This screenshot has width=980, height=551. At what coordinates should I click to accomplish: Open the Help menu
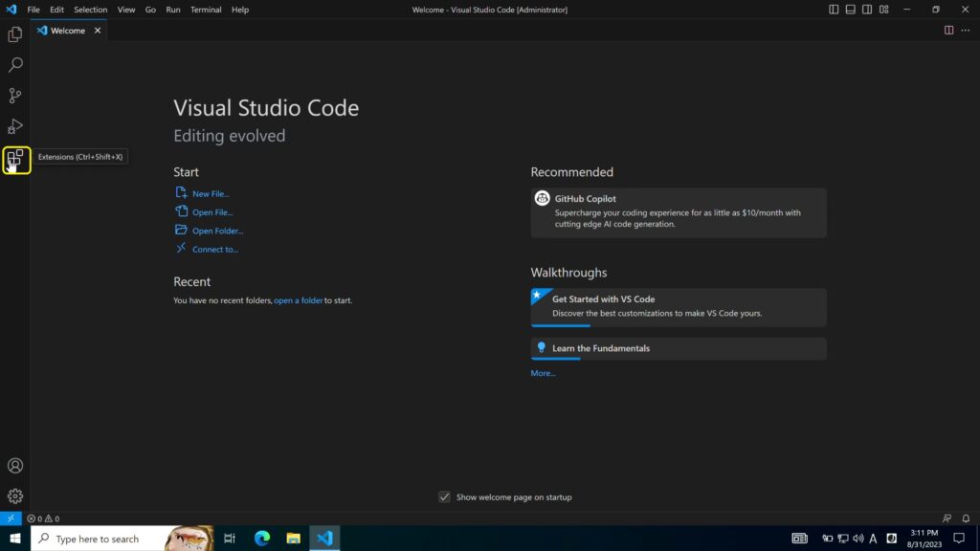pyautogui.click(x=240, y=10)
